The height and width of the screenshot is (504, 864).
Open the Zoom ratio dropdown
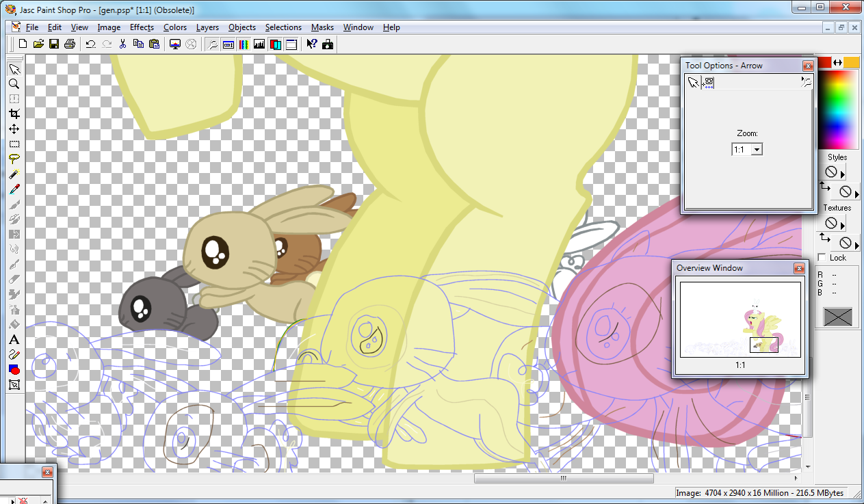pyautogui.click(x=756, y=150)
